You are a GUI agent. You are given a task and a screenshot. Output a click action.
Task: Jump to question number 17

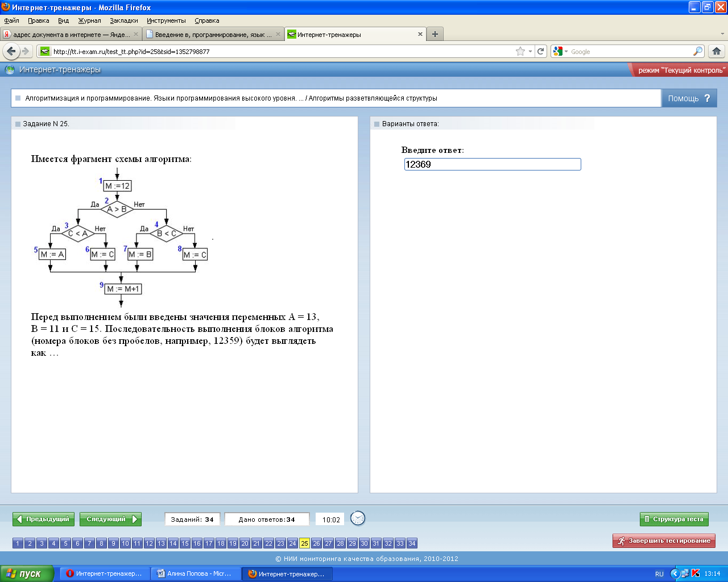click(x=209, y=543)
